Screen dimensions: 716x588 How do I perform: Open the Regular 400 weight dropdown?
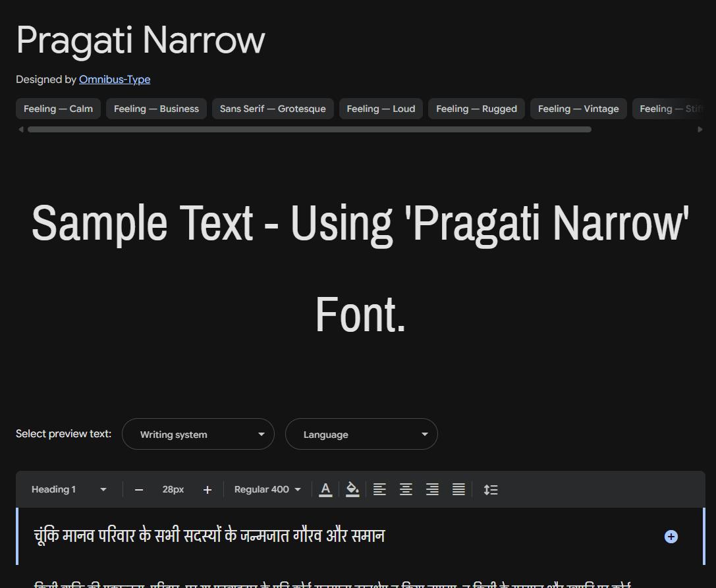(x=267, y=489)
